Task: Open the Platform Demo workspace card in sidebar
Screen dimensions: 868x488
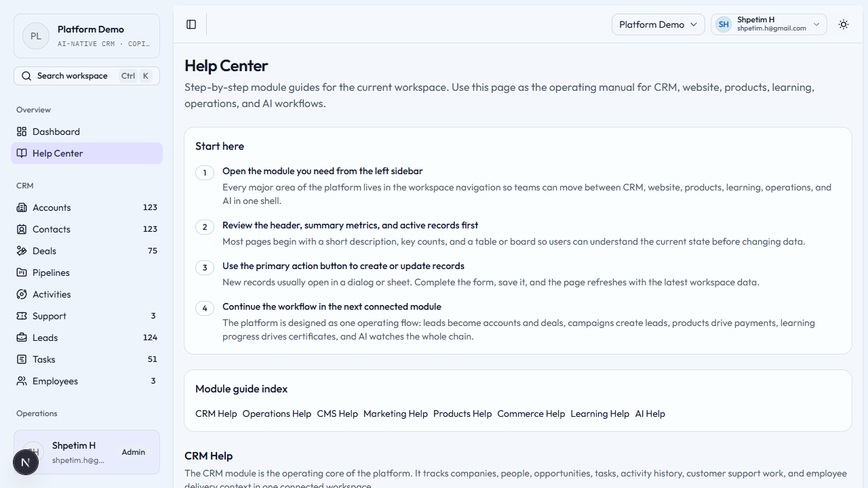Action: (87, 36)
